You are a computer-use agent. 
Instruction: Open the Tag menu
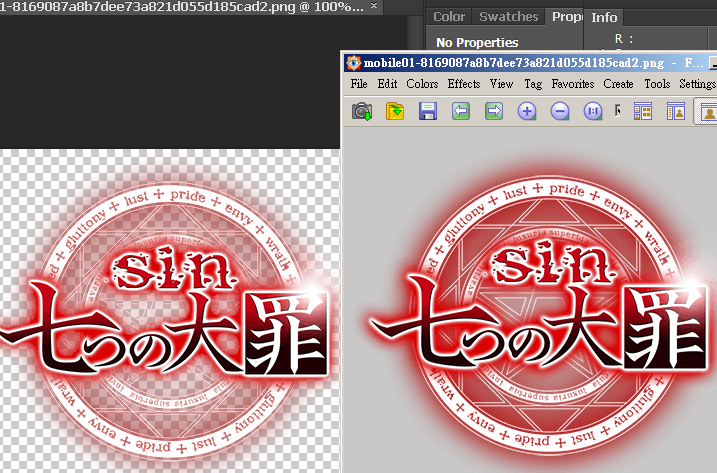[x=533, y=84]
